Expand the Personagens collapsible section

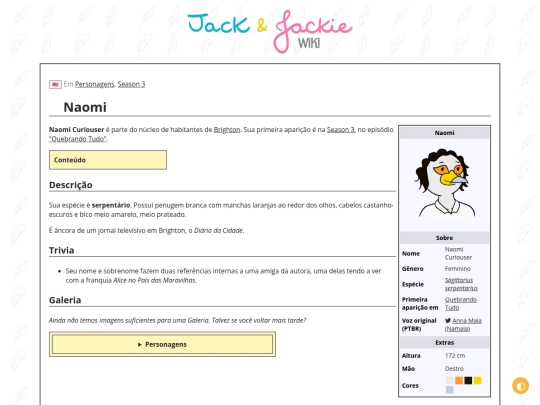pos(162,344)
